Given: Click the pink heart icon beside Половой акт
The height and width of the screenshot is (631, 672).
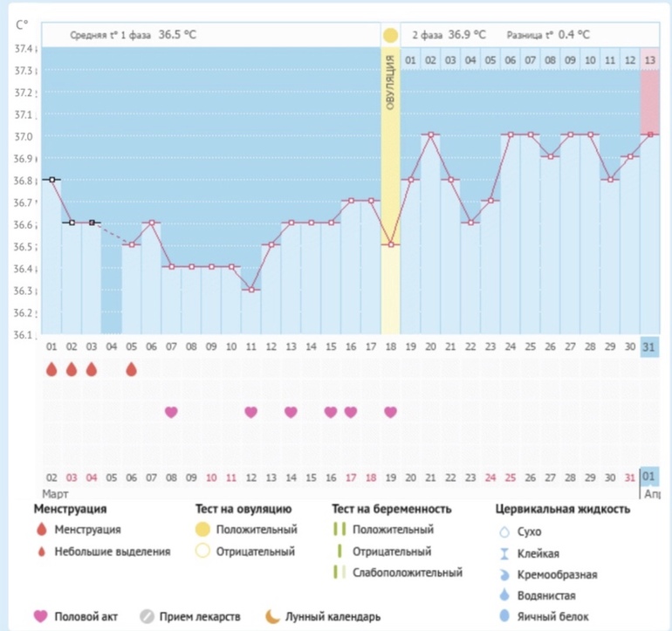Looking at the screenshot, I should click(x=40, y=617).
